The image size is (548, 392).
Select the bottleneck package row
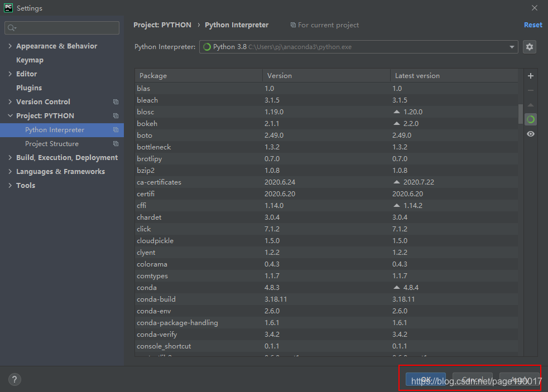point(326,147)
